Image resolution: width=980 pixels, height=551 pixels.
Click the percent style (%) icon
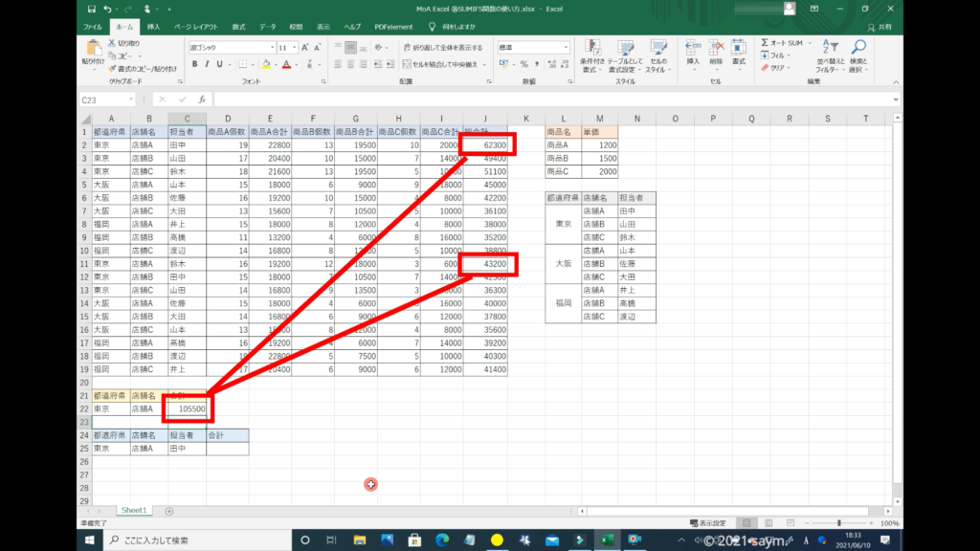[x=523, y=64]
